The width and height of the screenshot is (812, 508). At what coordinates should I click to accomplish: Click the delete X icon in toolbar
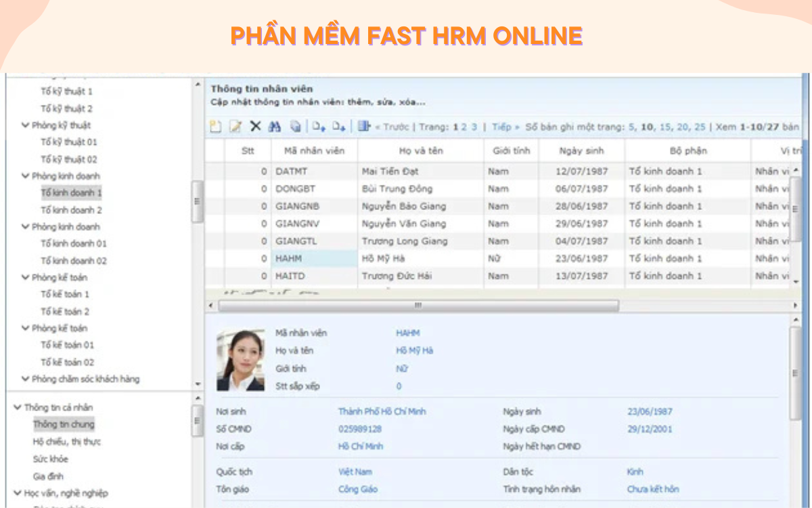click(x=255, y=126)
